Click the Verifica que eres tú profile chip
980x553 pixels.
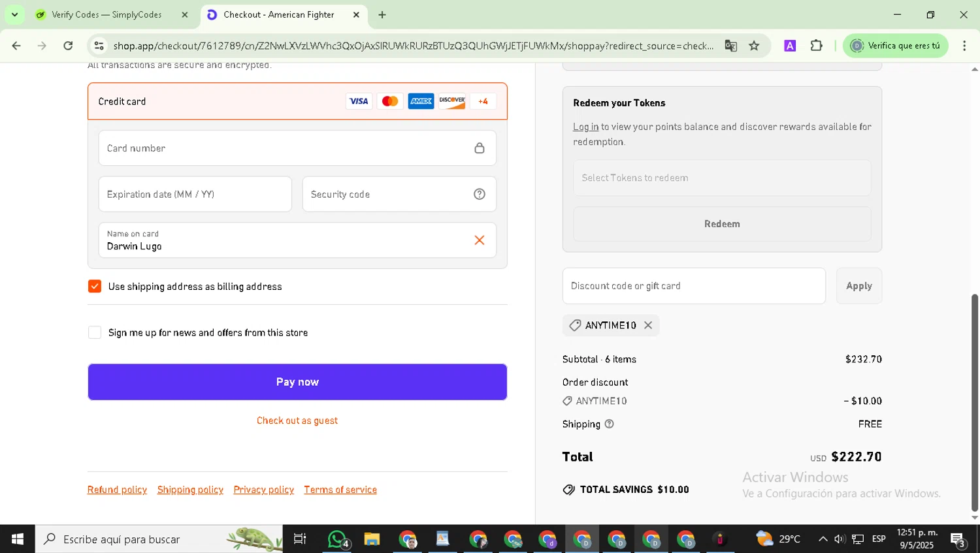pos(896,46)
